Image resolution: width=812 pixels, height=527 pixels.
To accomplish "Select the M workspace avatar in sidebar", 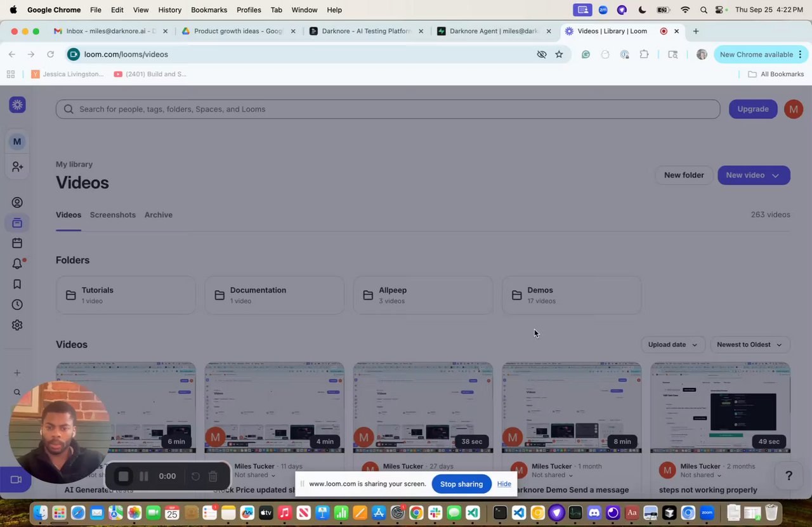I will 17,142.
